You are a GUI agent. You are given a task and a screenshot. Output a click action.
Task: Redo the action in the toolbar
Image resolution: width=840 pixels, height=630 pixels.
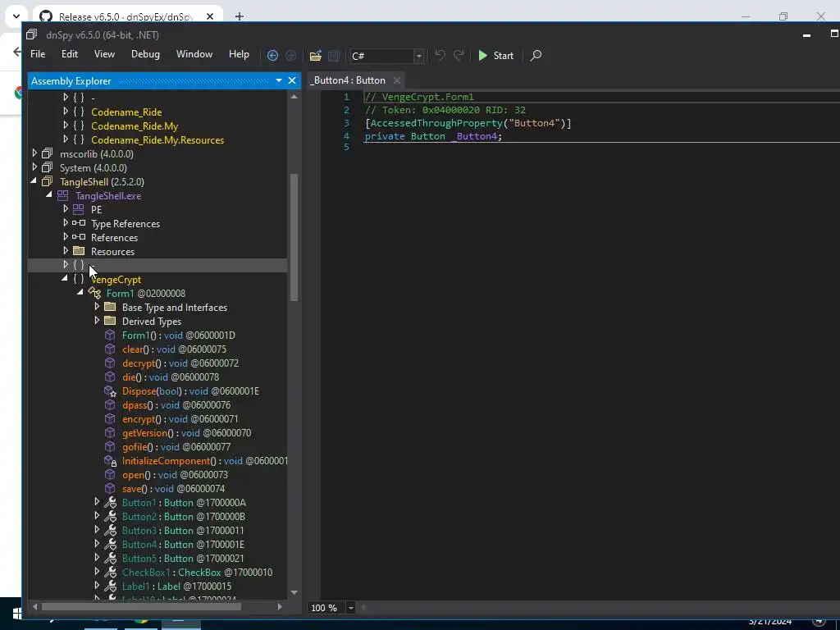459,55
